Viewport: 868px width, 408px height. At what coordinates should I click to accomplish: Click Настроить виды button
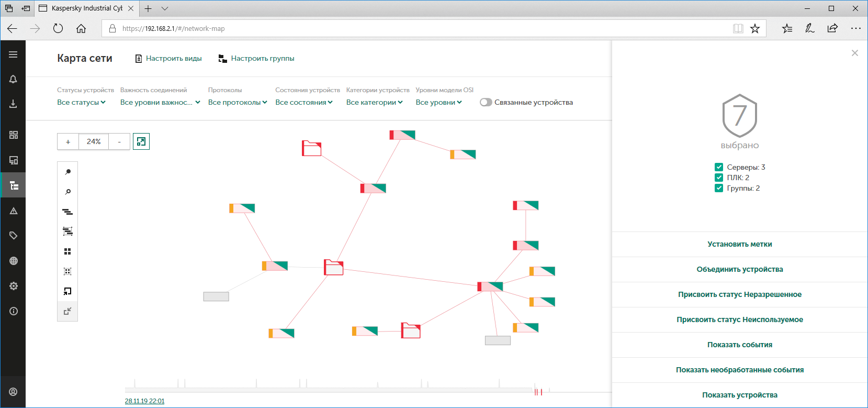point(168,58)
